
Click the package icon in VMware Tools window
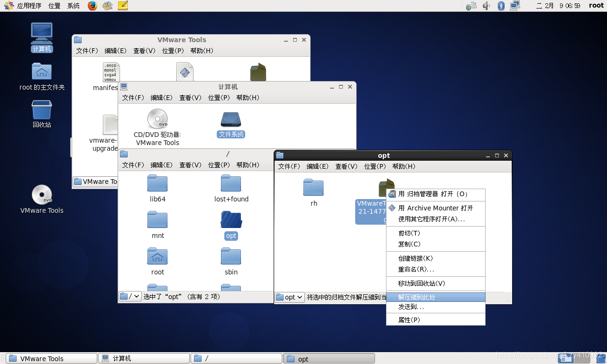click(258, 72)
